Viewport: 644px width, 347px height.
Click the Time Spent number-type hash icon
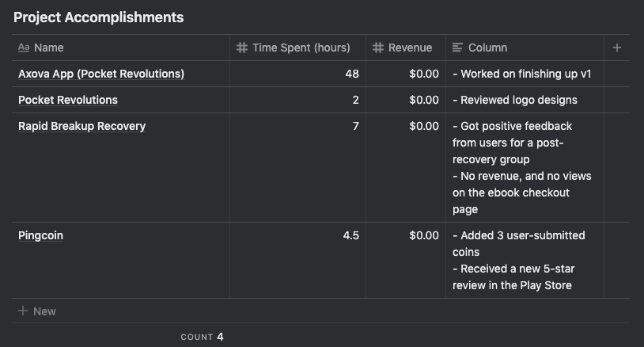click(x=242, y=48)
